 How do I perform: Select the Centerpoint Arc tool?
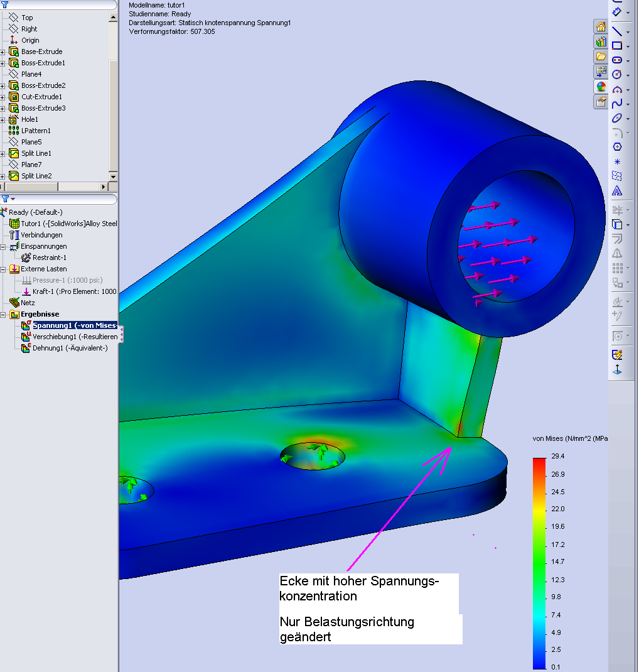[x=617, y=89]
